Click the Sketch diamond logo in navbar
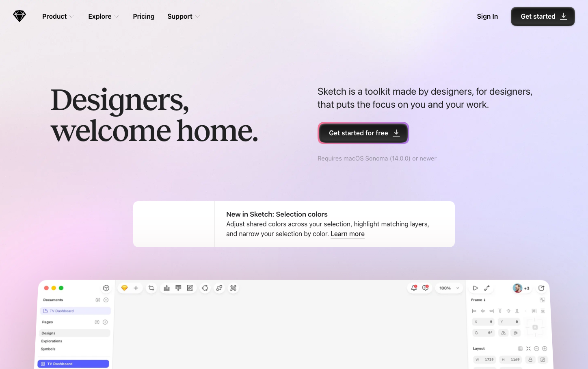 (19, 16)
